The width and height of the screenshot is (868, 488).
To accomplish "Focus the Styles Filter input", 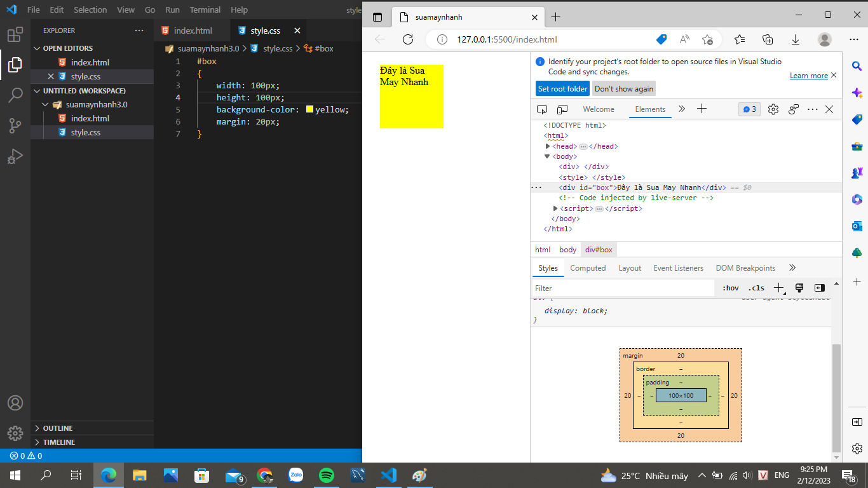I will [623, 288].
